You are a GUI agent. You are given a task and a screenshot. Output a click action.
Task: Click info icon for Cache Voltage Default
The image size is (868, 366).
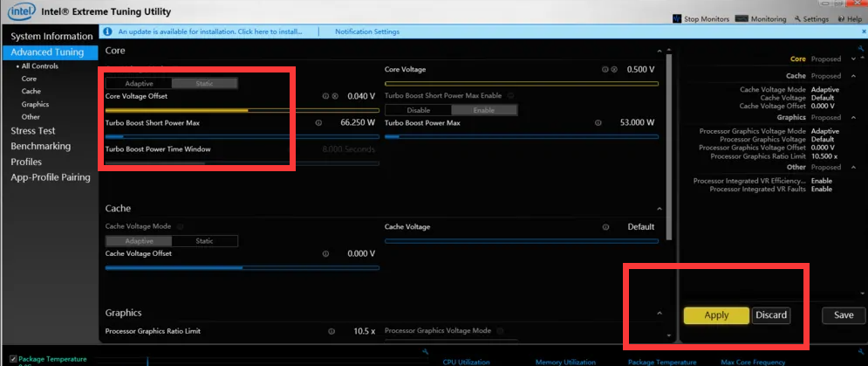(605, 227)
